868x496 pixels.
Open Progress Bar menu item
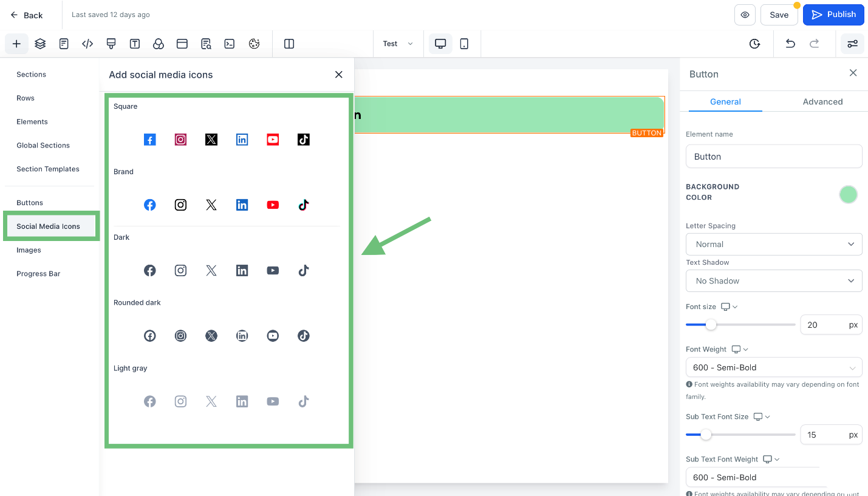38,274
